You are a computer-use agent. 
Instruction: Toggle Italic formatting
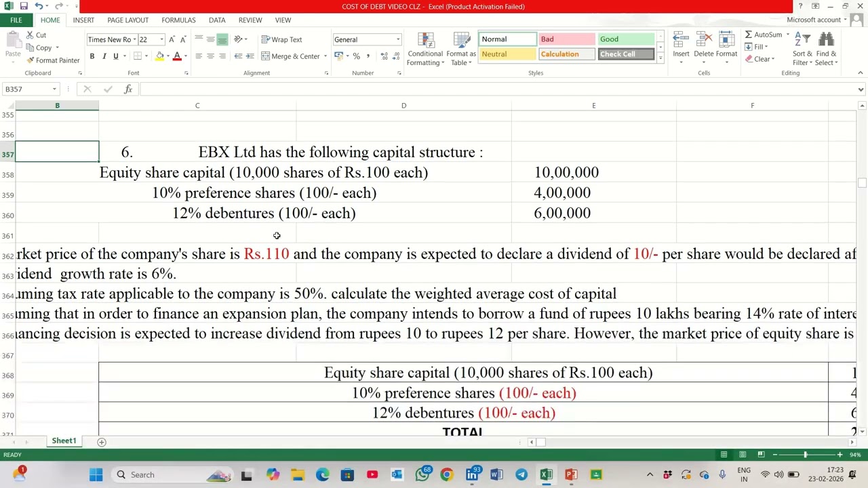104,56
